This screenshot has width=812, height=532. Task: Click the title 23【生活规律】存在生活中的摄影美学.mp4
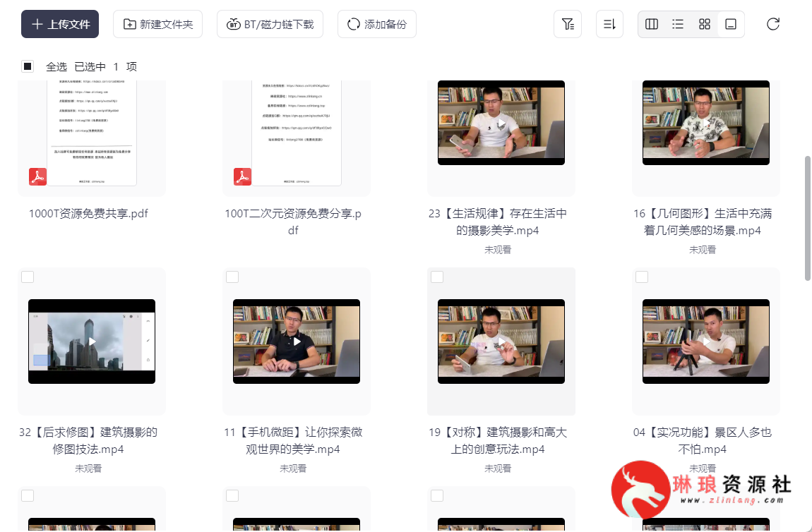498,222
